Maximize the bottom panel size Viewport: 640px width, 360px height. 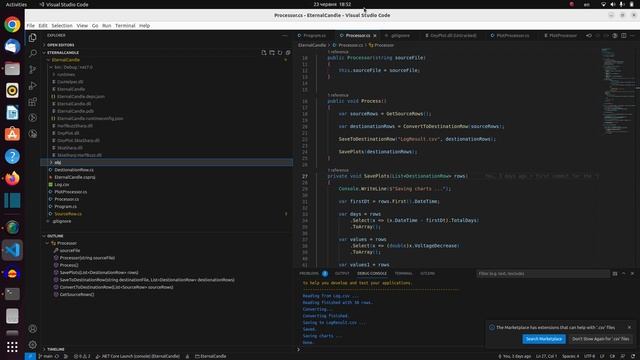coord(624,273)
